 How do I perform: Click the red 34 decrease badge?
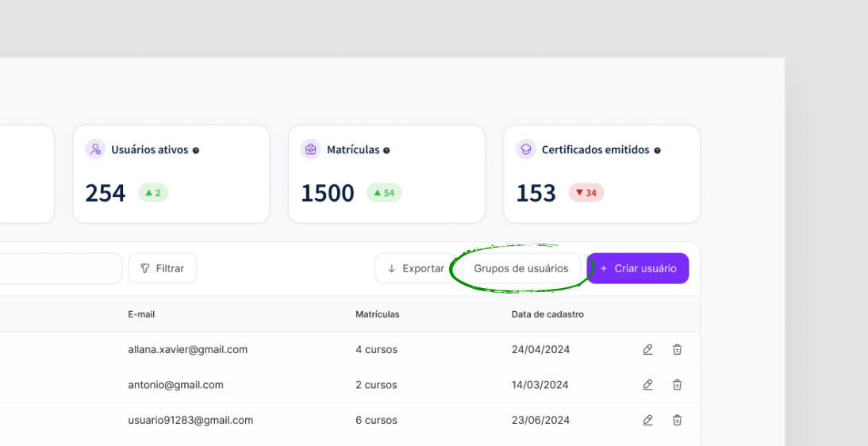pos(586,193)
